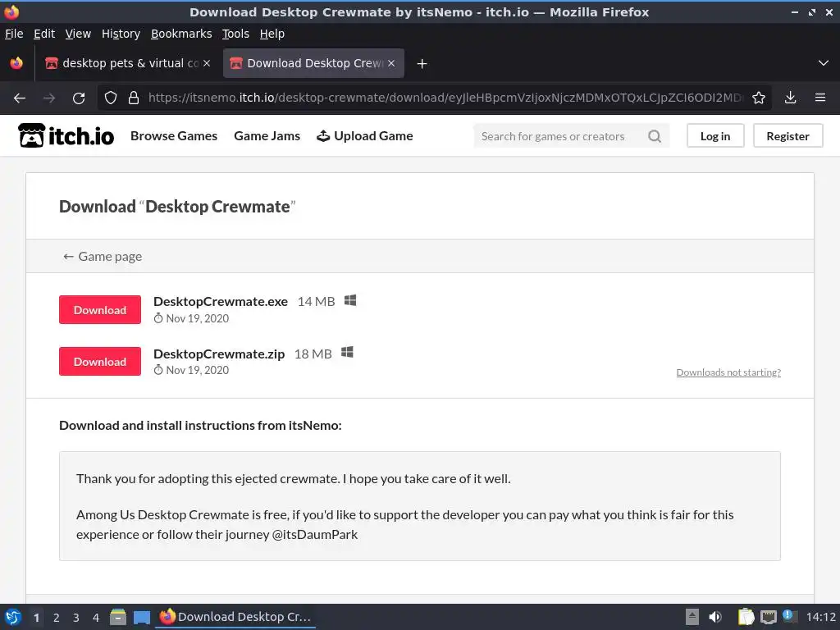View site security via padlock icon
This screenshot has height=630, width=840.
click(134, 98)
